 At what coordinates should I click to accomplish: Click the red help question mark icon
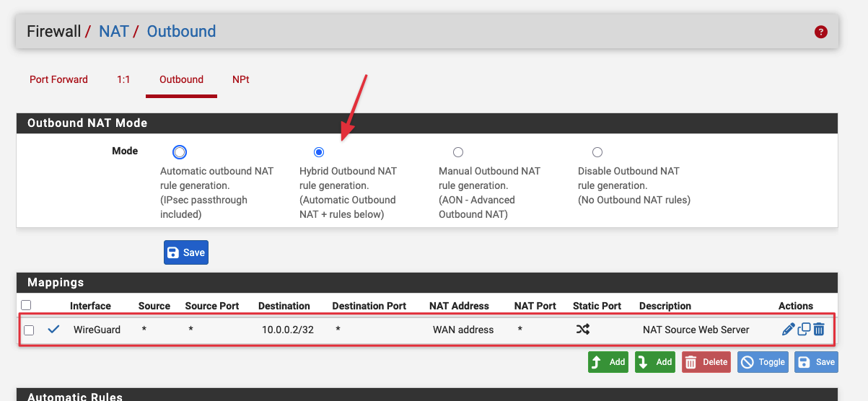click(x=820, y=32)
